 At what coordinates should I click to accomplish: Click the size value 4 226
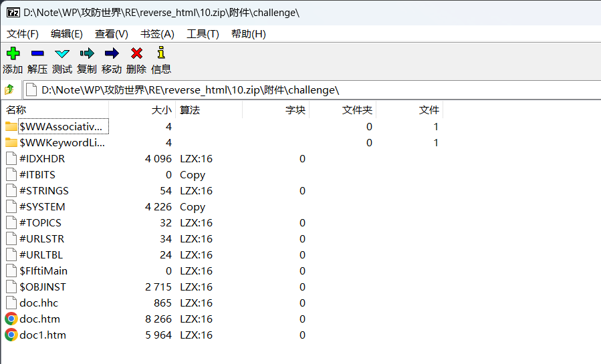tap(158, 206)
